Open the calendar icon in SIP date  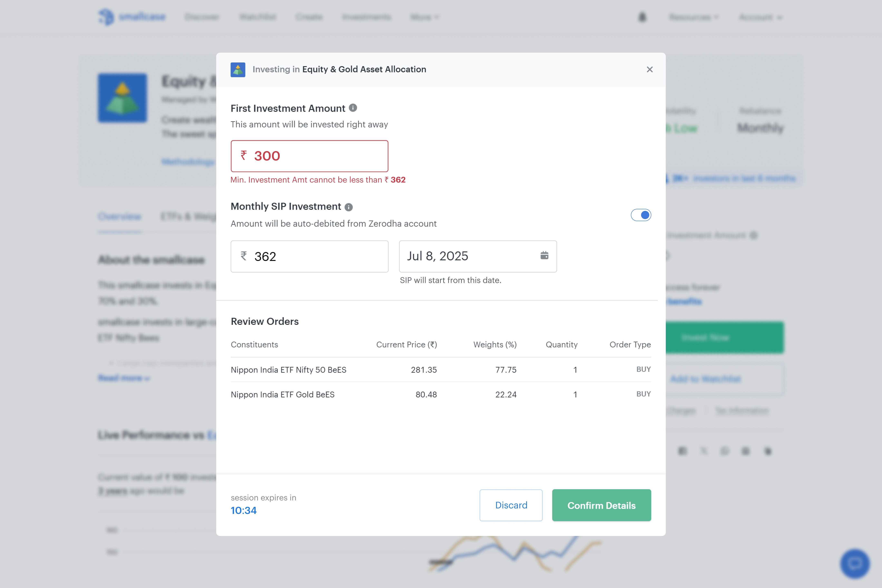pos(544,256)
